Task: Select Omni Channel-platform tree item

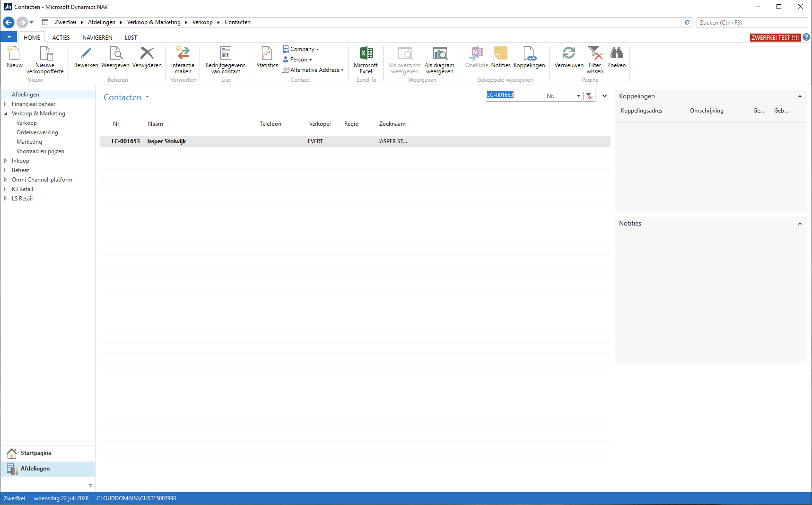Action: coord(42,180)
